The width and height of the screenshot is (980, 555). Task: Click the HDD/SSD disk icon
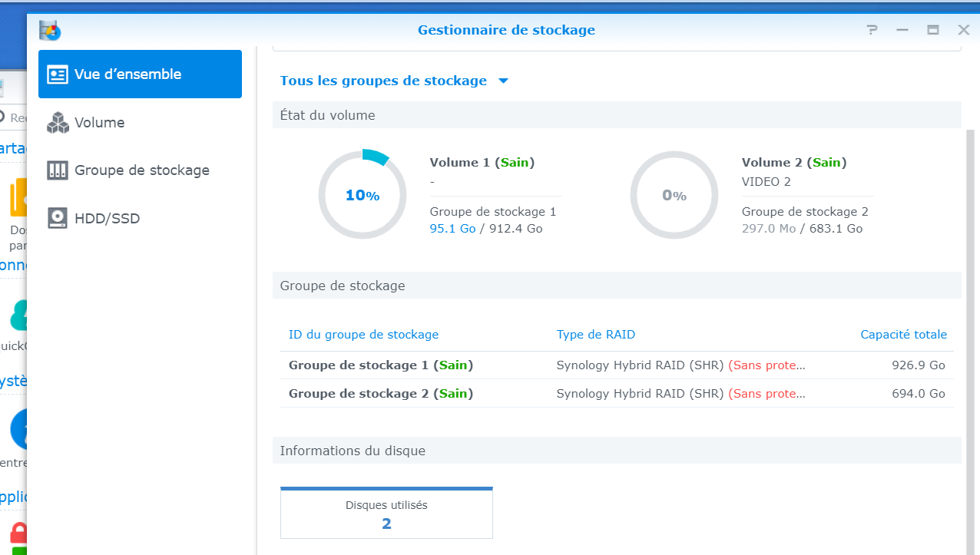coord(58,219)
